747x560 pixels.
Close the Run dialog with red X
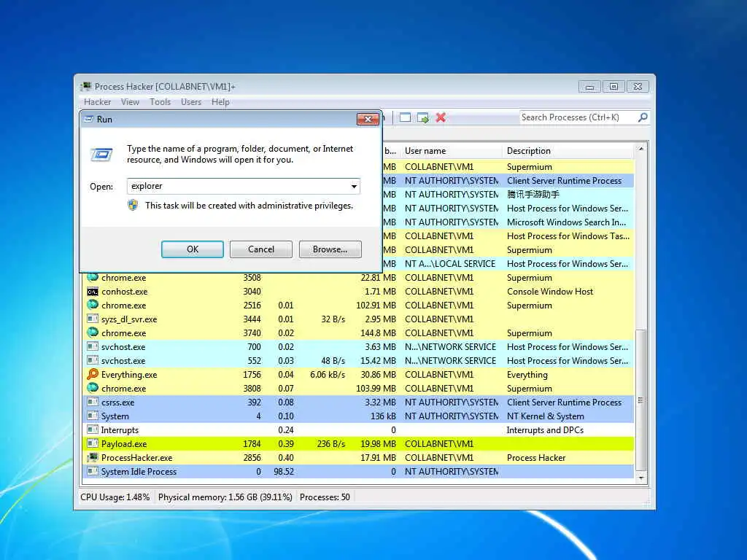[368, 119]
